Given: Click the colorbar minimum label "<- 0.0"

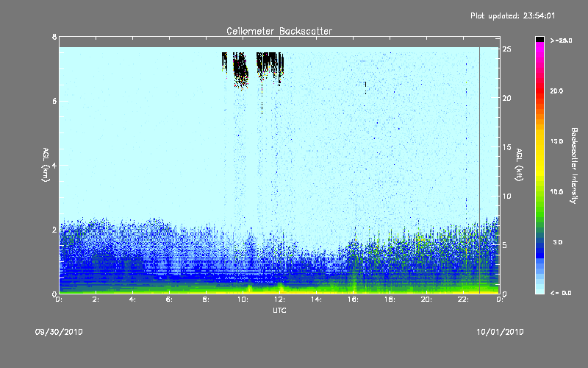Looking at the screenshot, I should [x=561, y=293].
